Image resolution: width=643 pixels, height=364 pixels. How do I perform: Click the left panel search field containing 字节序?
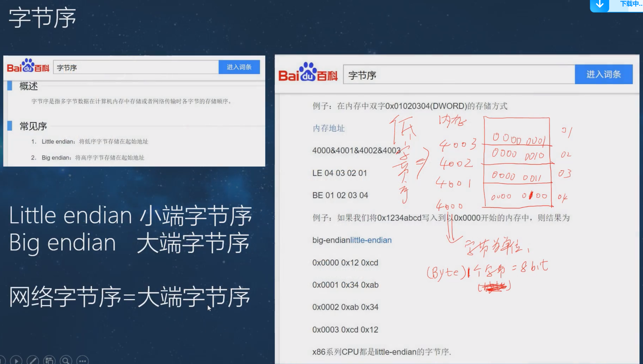pyautogui.click(x=136, y=67)
